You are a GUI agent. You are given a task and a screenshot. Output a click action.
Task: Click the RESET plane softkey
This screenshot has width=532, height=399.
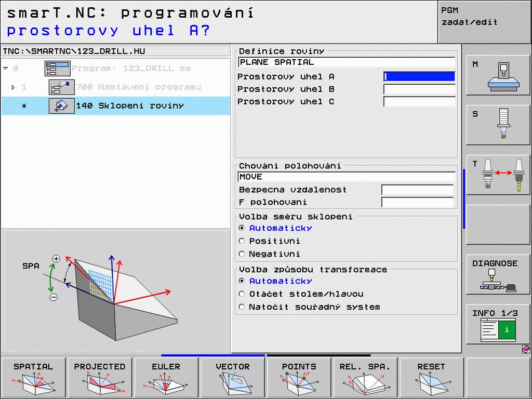(431, 377)
